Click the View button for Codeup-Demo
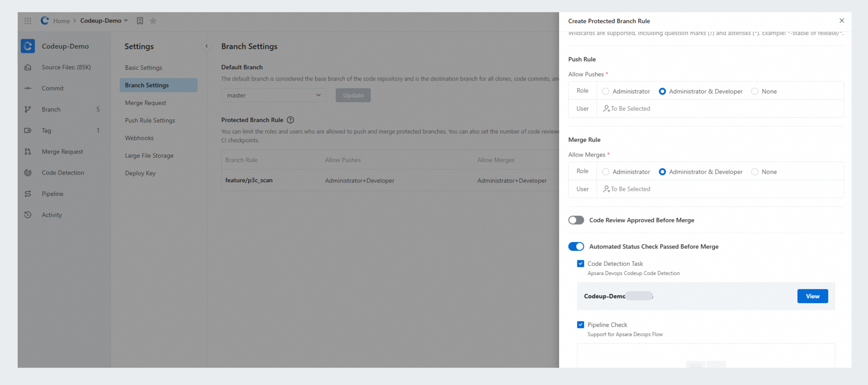This screenshot has width=868, height=385. click(x=812, y=296)
